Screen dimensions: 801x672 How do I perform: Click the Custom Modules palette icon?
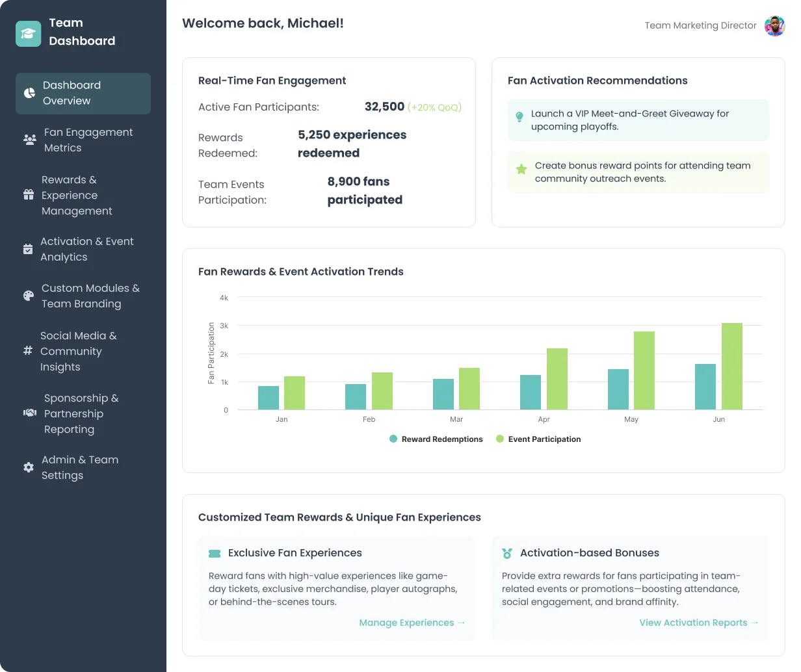click(x=27, y=296)
